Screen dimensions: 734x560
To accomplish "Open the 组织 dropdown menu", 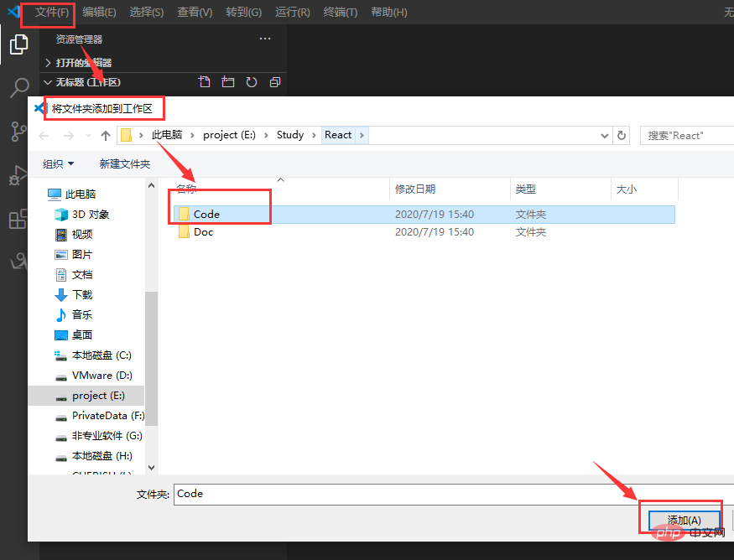I will coord(58,163).
